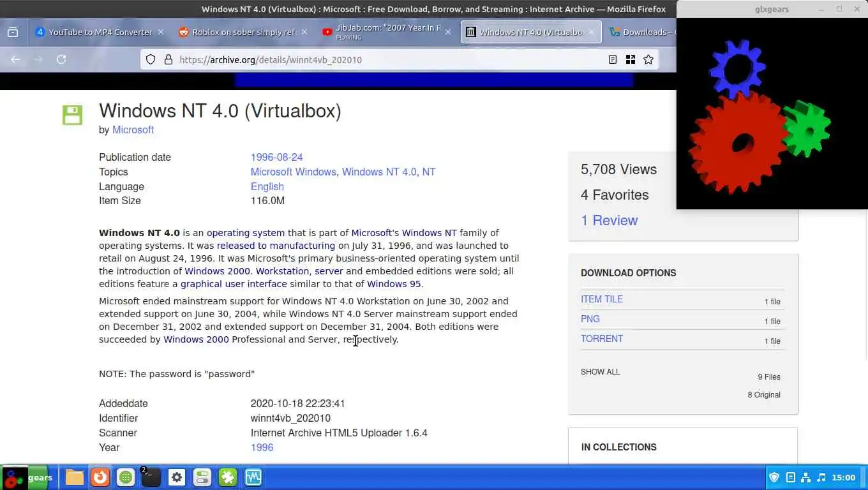Open the 1996-08-24 publication date link
The image size is (868, 490).
click(276, 157)
